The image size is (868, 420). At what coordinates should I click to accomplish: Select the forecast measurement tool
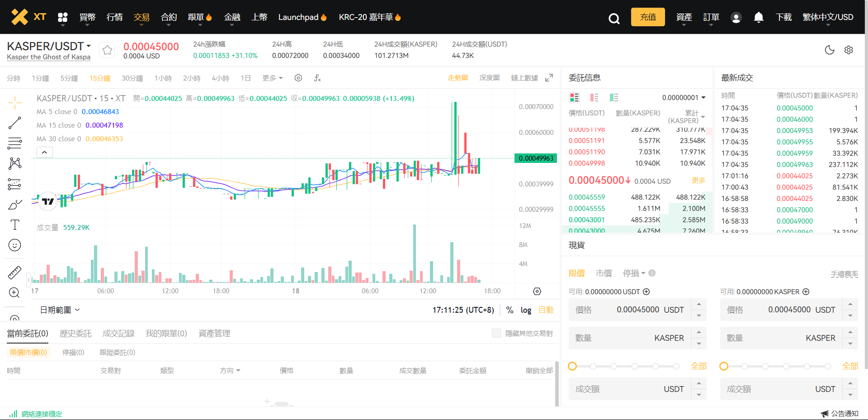pyautogui.click(x=15, y=184)
